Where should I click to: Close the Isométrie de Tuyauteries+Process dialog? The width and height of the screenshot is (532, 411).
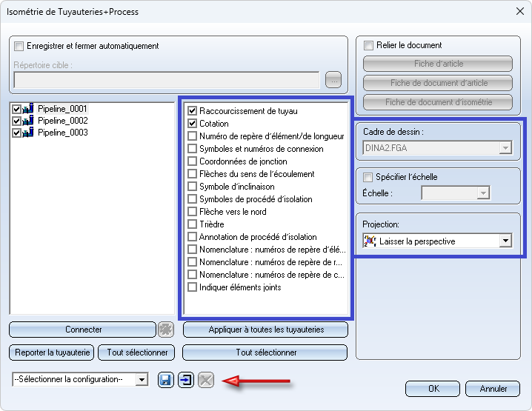click(x=520, y=12)
